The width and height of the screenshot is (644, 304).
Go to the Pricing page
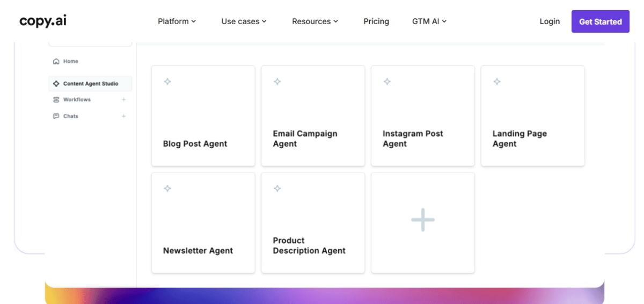pos(376,21)
